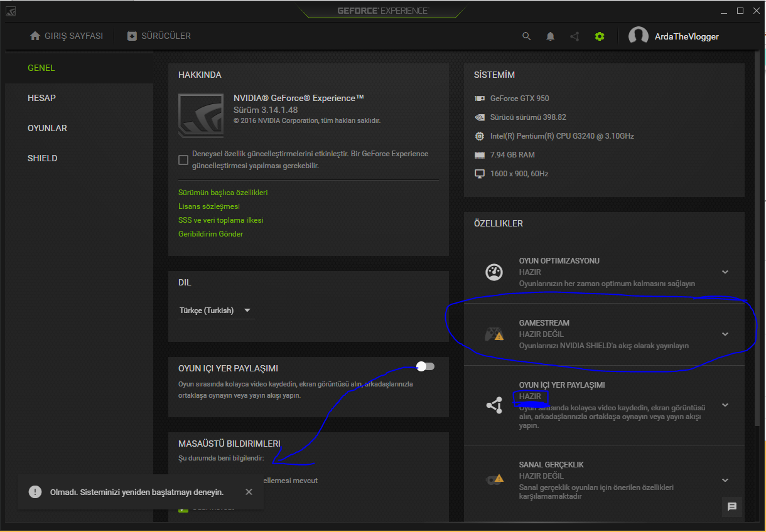Toggle the Oyun İçi Yer Paylaşımı switch

click(x=425, y=366)
